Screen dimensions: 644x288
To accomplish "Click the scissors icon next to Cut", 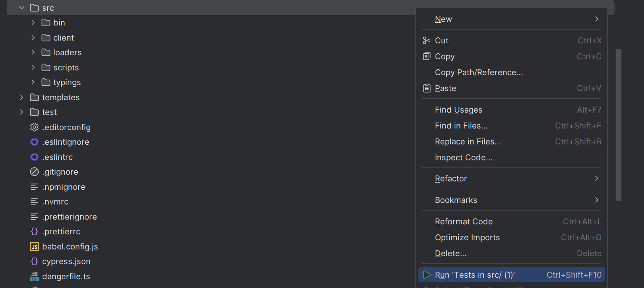I will pos(426,40).
